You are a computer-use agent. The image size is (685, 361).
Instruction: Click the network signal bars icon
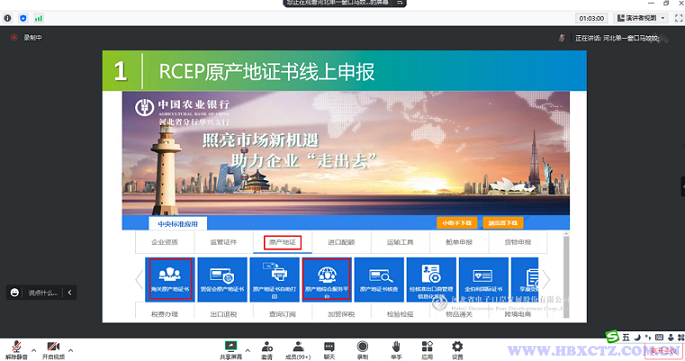click(38, 18)
